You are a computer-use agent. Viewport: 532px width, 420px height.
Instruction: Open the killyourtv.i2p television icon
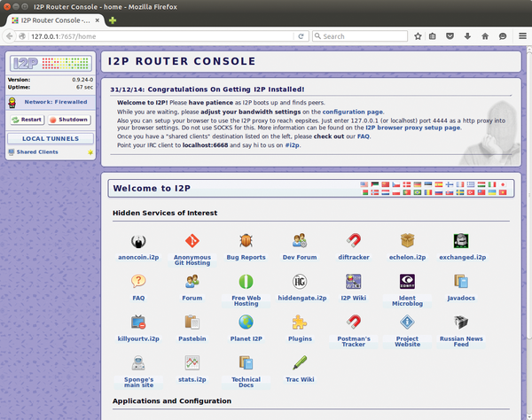(138, 323)
